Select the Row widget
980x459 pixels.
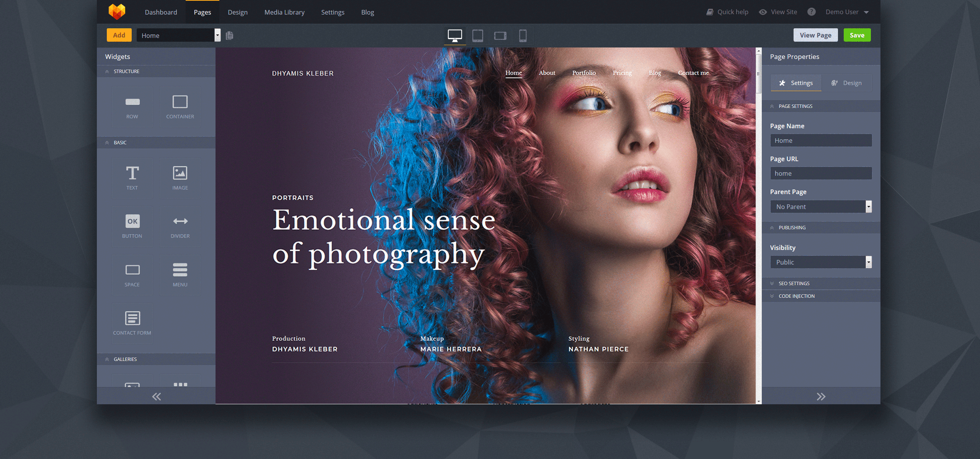tap(132, 107)
